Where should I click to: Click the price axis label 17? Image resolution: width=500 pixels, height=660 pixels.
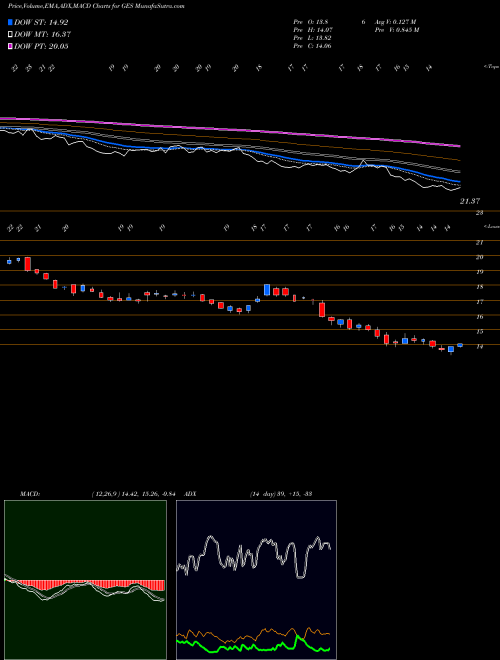pyautogui.click(x=479, y=302)
